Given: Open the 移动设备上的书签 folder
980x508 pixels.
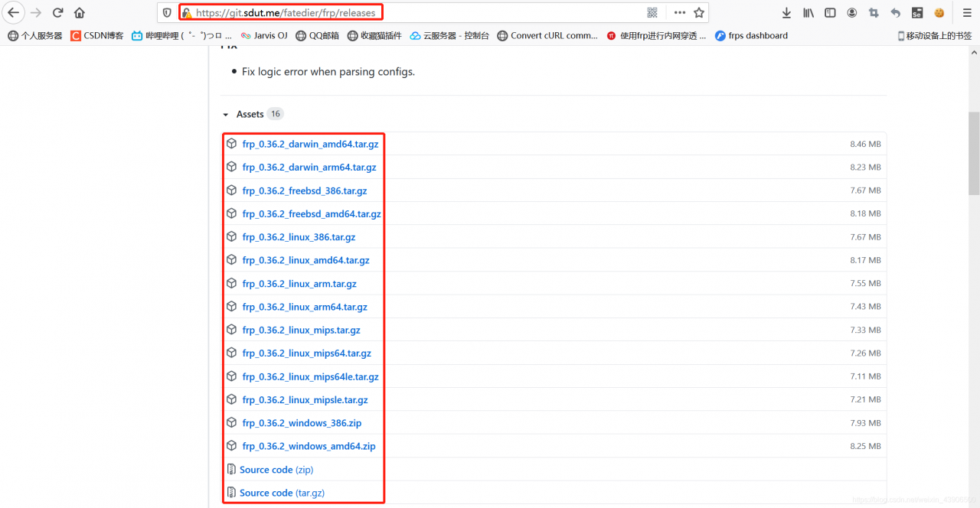Looking at the screenshot, I should pyautogui.click(x=934, y=35).
